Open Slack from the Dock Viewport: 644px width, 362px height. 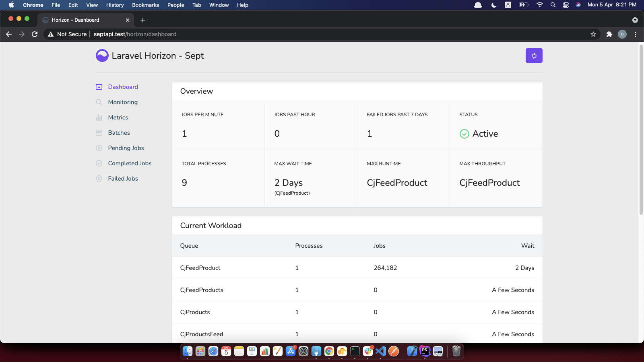pos(367,351)
